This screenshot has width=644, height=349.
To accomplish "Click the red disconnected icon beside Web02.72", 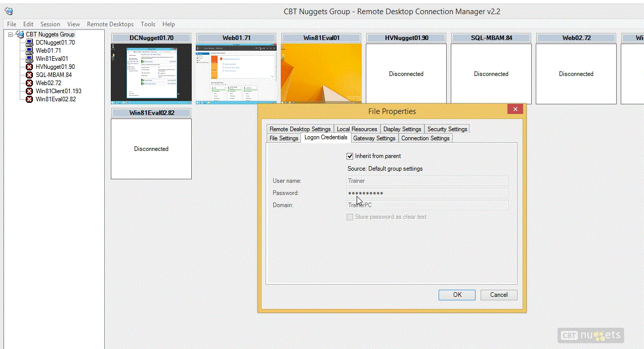I will click(x=29, y=83).
